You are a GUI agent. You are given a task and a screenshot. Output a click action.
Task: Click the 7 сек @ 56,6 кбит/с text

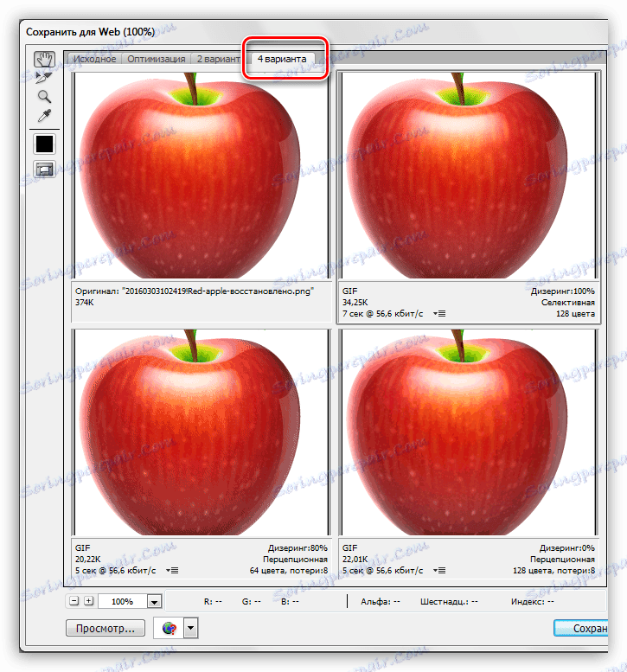[x=382, y=314]
